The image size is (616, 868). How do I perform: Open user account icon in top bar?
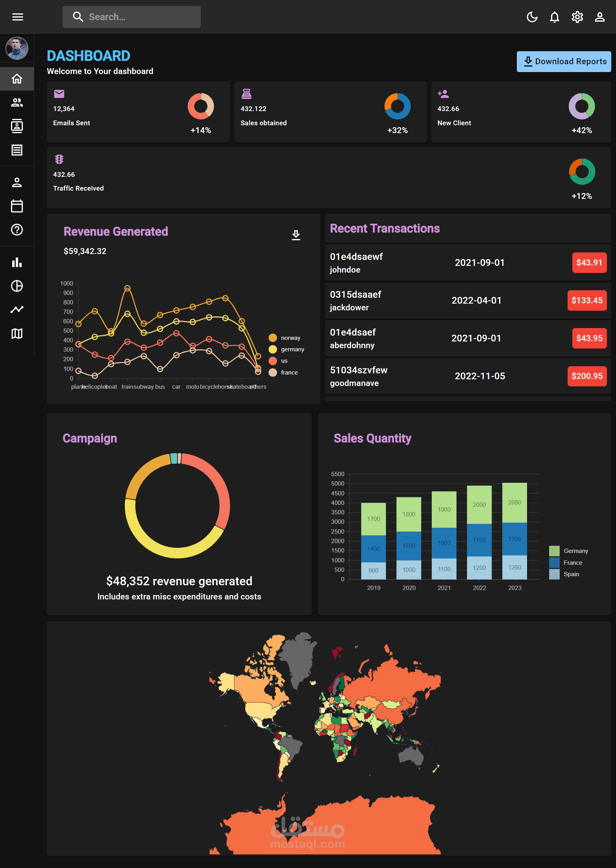[x=600, y=17]
